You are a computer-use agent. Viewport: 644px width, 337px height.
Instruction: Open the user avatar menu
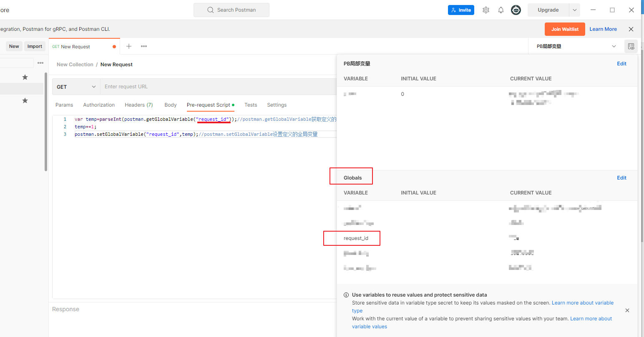point(516,10)
